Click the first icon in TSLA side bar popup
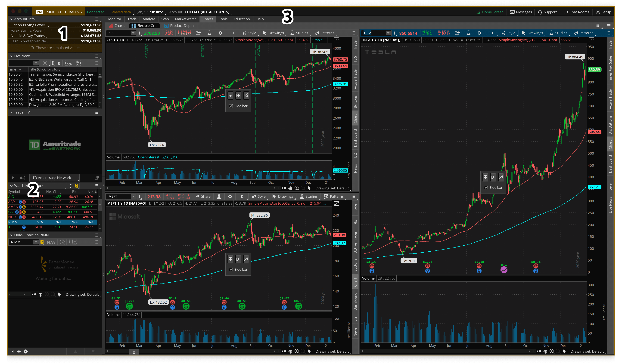The width and height of the screenshot is (622, 364). coord(485,177)
